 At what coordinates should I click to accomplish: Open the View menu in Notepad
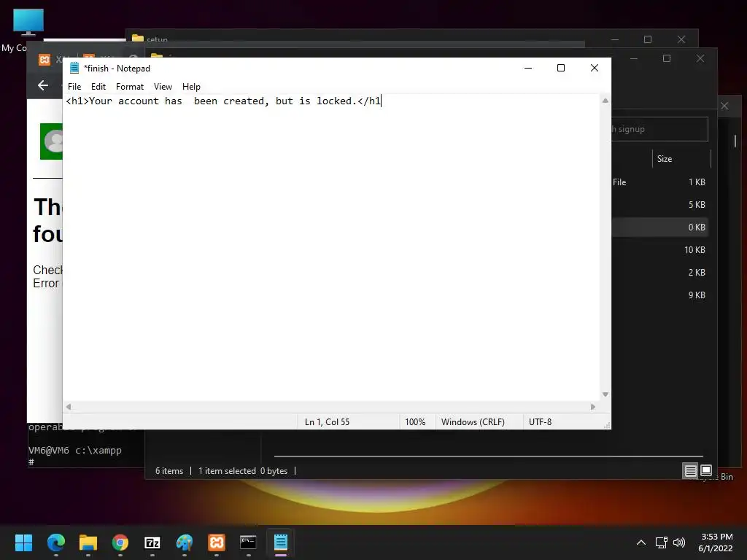pyautogui.click(x=163, y=87)
